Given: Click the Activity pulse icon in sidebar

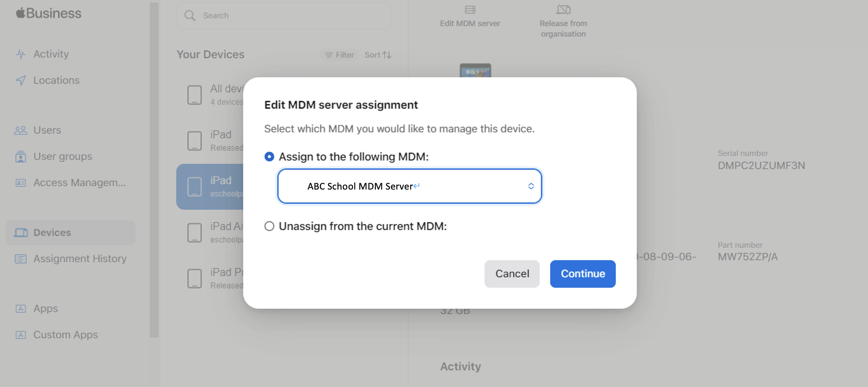Looking at the screenshot, I should [x=21, y=54].
